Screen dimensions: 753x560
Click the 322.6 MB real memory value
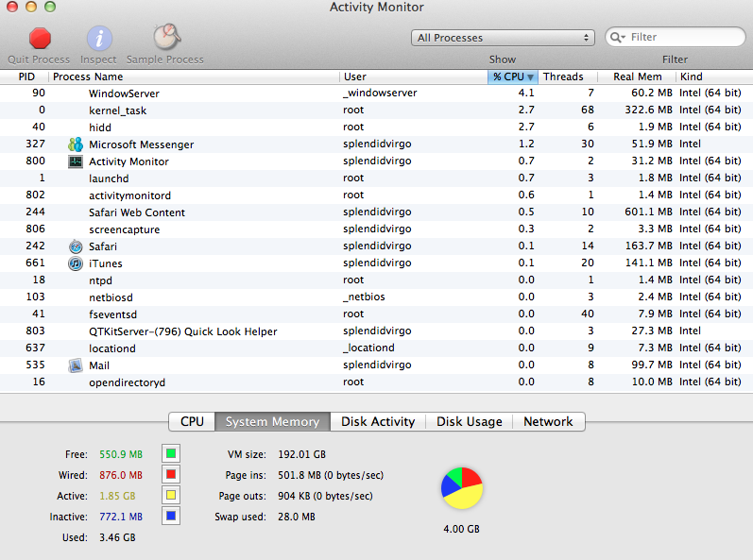click(648, 110)
